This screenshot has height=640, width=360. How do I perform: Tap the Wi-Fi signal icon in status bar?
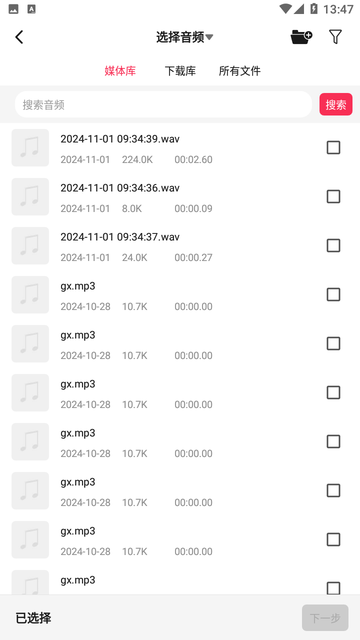(x=285, y=9)
